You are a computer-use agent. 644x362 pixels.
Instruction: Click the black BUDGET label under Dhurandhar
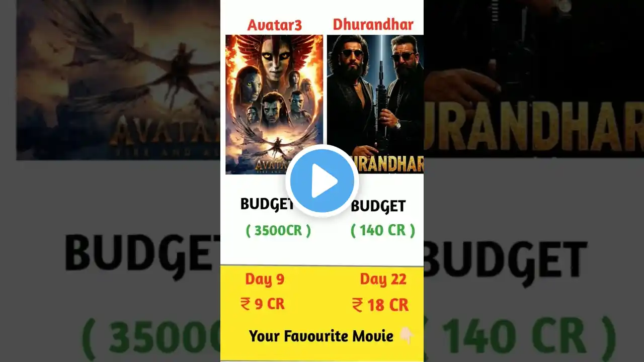click(x=378, y=206)
